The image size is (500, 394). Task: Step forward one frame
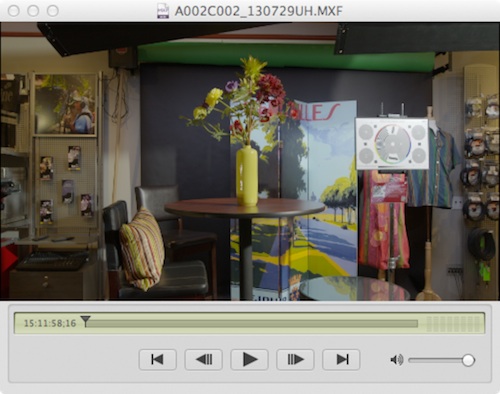[295, 360]
